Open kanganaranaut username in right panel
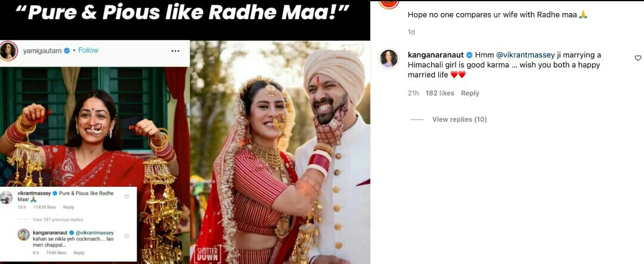 point(436,55)
